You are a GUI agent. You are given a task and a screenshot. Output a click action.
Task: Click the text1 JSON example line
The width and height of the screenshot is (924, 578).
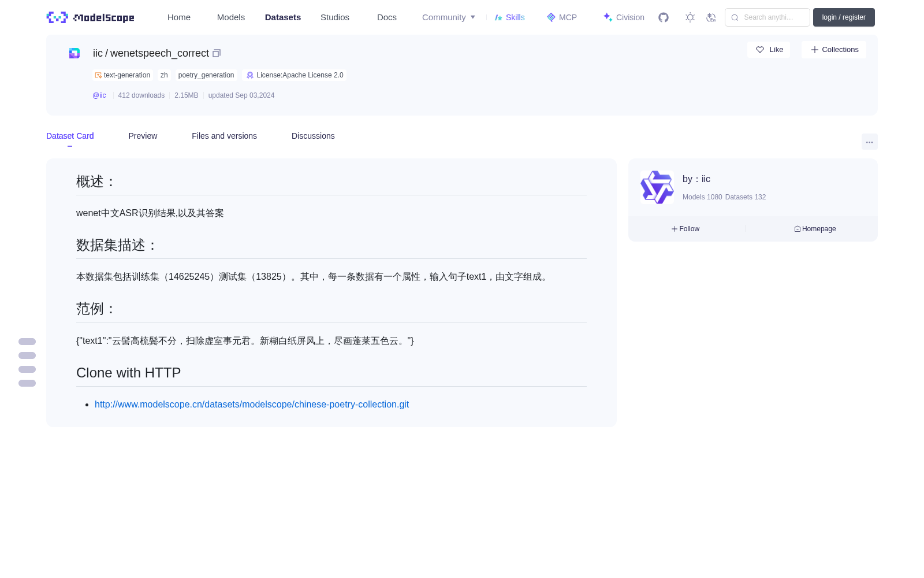(245, 341)
